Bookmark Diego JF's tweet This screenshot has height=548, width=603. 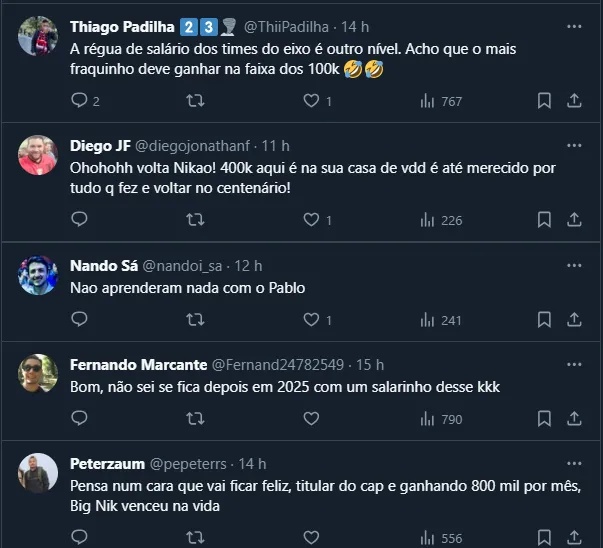544,220
